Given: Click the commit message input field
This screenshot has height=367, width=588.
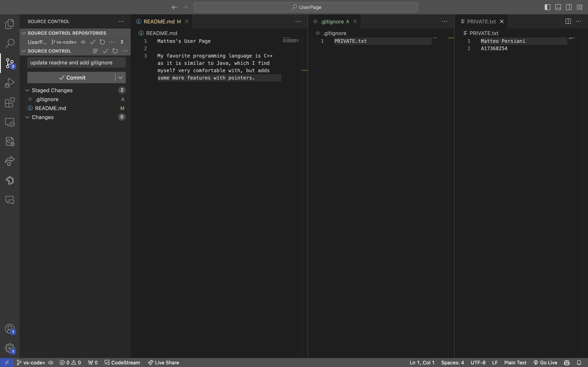Looking at the screenshot, I should pos(76,63).
